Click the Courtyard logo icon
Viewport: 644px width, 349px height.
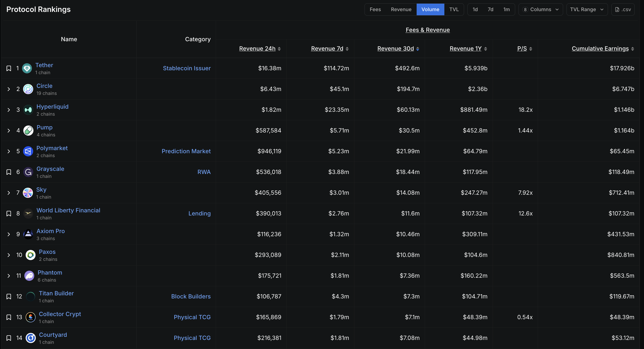[31, 338]
